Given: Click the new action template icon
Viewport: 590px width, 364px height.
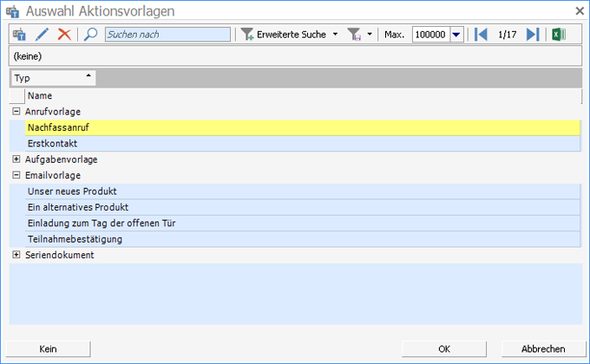Looking at the screenshot, I should pos(19,35).
